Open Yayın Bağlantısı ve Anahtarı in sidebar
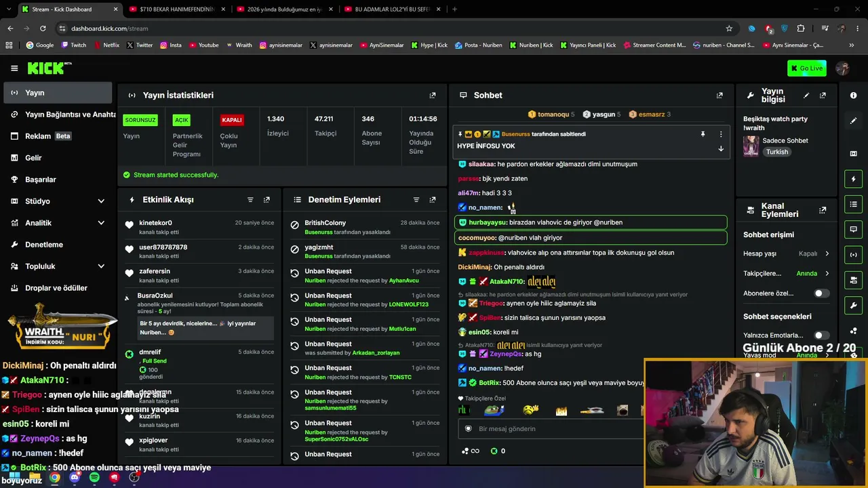 point(58,115)
